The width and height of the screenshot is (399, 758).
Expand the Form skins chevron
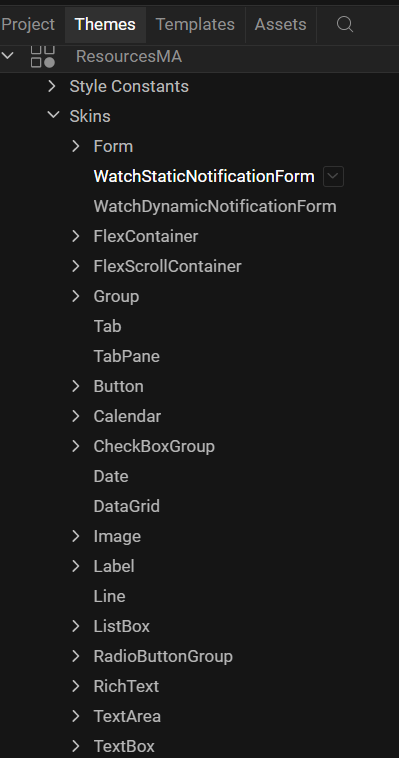point(75,146)
